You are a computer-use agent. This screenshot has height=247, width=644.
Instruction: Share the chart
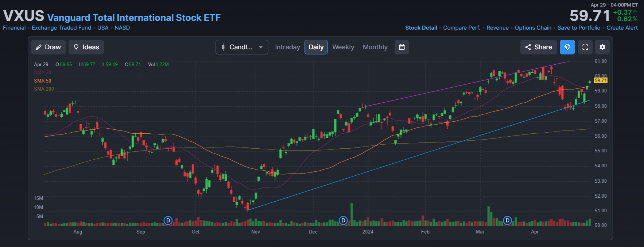click(539, 47)
